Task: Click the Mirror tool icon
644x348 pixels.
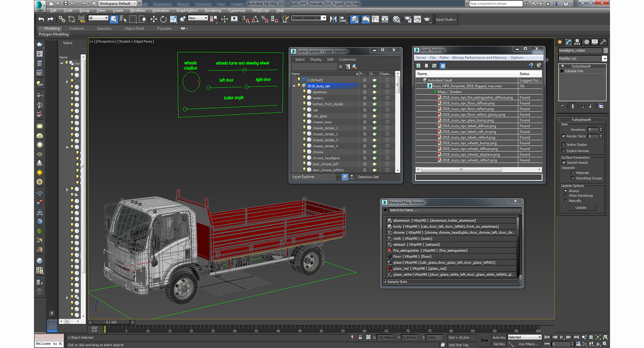Action: (x=333, y=19)
